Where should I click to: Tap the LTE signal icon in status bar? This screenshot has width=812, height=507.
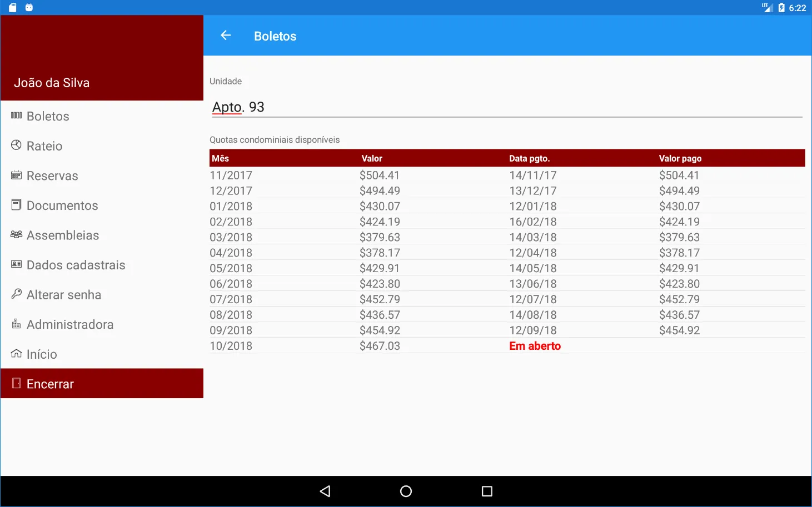[767, 7]
